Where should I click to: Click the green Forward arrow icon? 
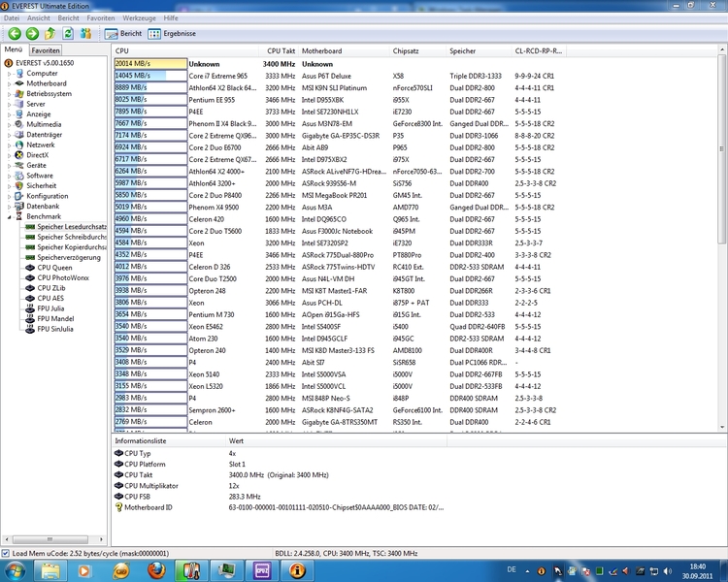click(32, 33)
